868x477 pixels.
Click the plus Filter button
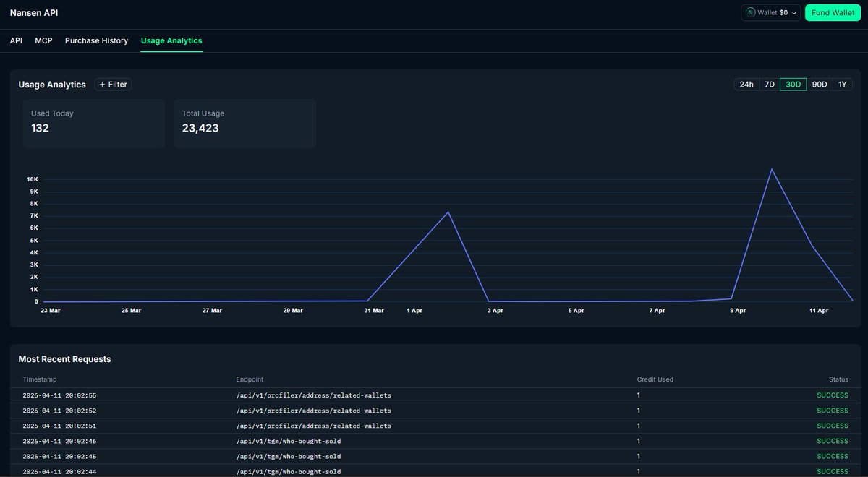(113, 85)
